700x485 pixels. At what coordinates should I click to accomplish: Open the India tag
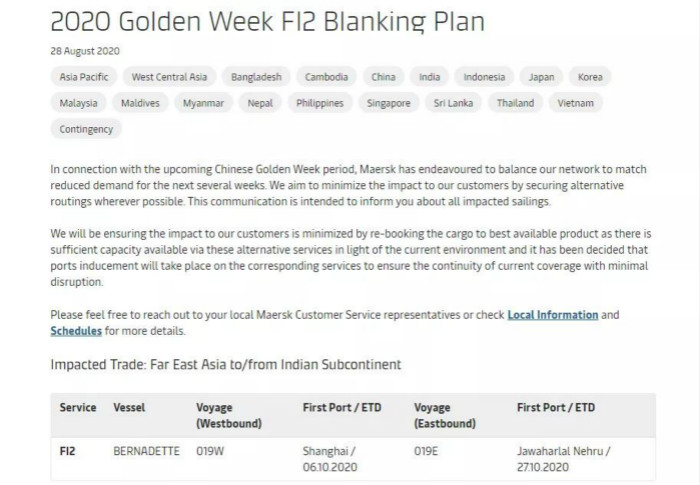429,77
